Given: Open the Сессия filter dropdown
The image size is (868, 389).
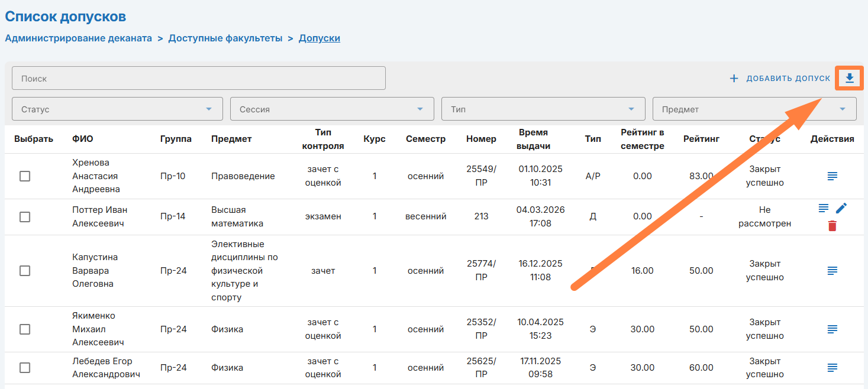Looking at the screenshot, I should coord(331,109).
